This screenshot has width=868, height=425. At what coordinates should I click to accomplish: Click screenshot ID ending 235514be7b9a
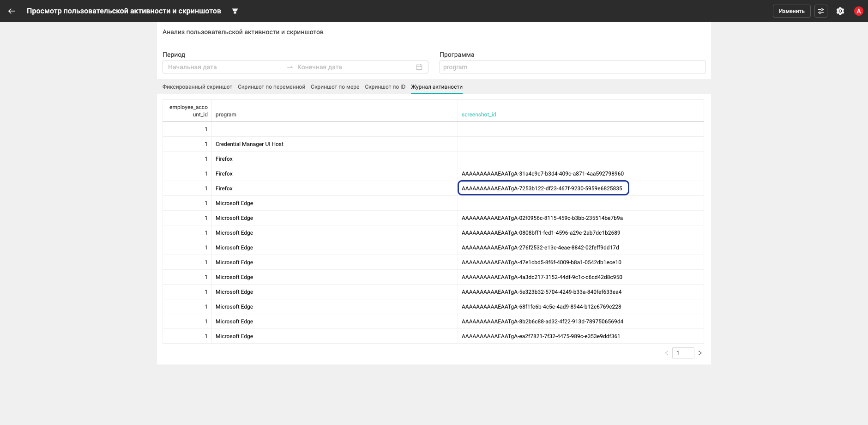tap(542, 218)
